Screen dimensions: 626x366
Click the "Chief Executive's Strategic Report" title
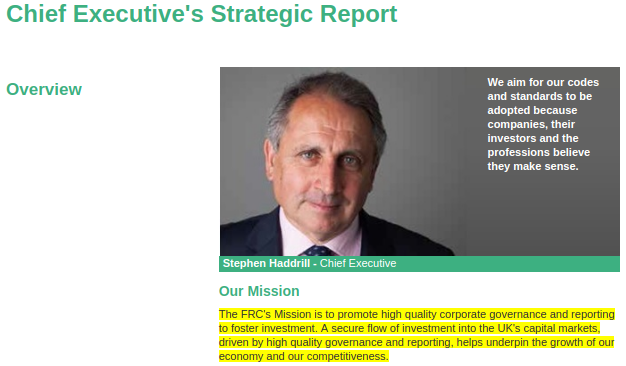tap(202, 14)
